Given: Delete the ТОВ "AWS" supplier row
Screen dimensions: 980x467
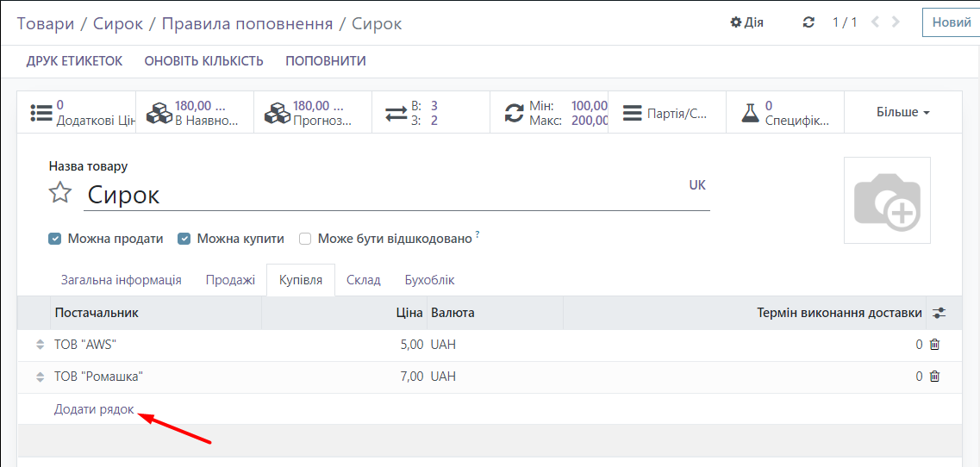Looking at the screenshot, I should 934,345.
